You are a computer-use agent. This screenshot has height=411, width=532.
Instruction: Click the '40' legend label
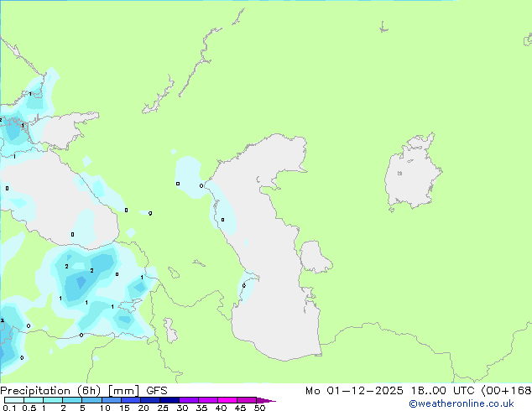pyautogui.click(x=221, y=408)
